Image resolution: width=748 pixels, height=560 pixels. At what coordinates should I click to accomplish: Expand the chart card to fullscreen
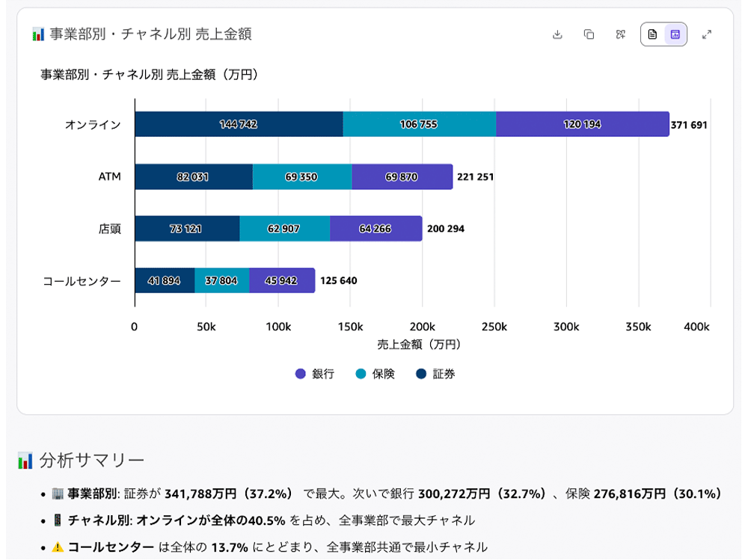[707, 34]
